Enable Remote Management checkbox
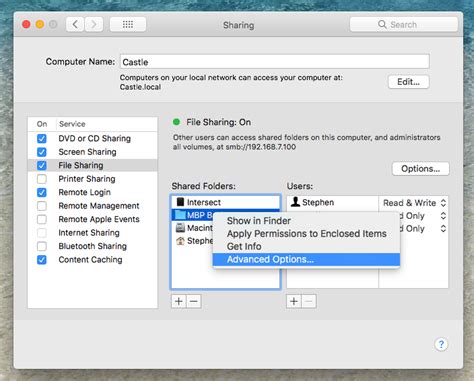 pyautogui.click(x=42, y=206)
